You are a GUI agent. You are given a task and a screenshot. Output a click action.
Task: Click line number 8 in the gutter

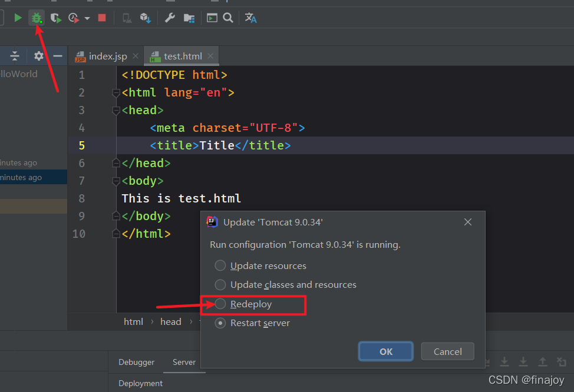point(82,198)
